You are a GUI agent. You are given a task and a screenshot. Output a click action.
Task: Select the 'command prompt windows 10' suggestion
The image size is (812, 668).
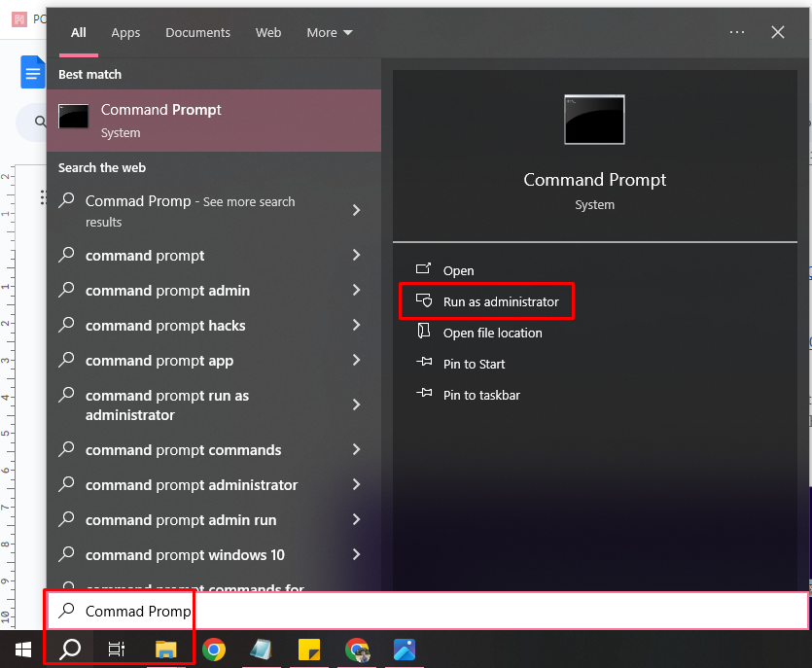(214, 555)
